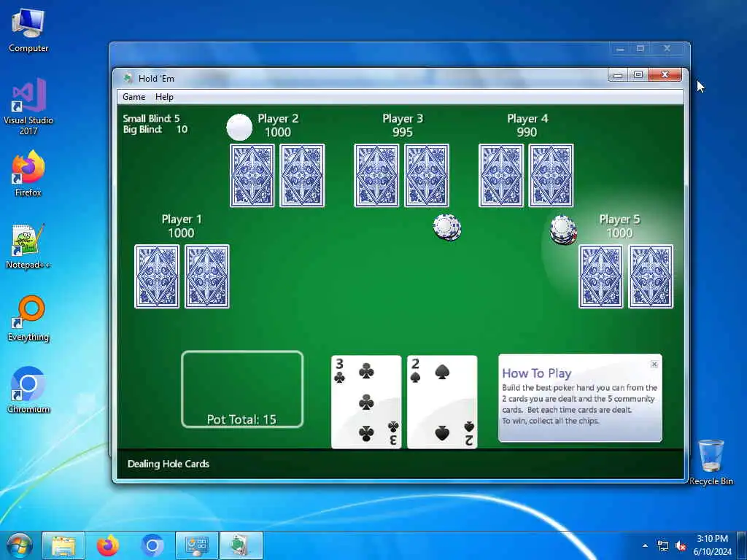Click Player 3's chip count 995

403,133
